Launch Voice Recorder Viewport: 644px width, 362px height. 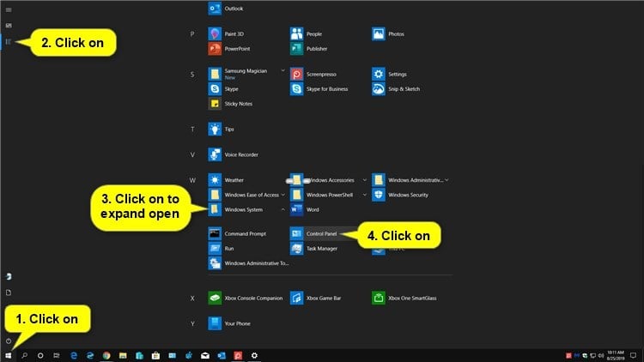coord(234,154)
